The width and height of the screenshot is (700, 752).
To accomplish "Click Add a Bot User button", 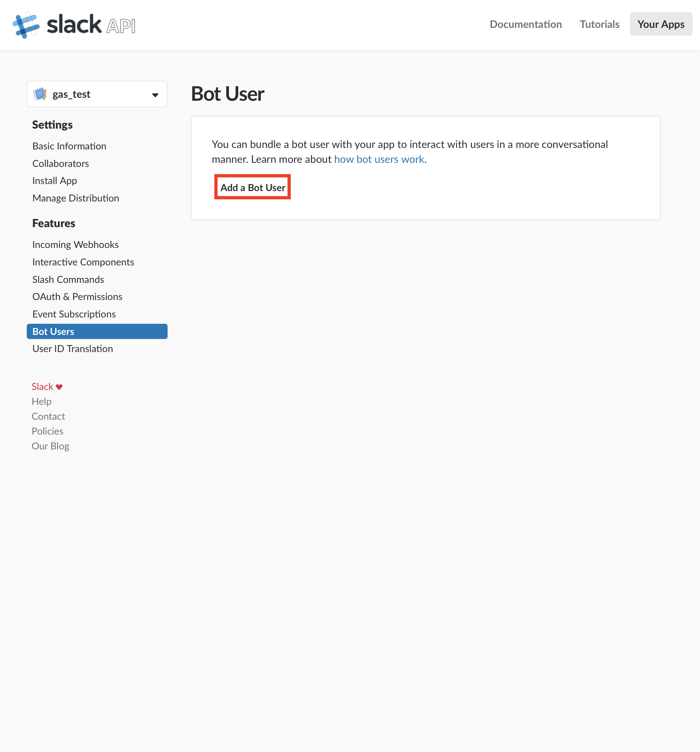I will pyautogui.click(x=253, y=187).
